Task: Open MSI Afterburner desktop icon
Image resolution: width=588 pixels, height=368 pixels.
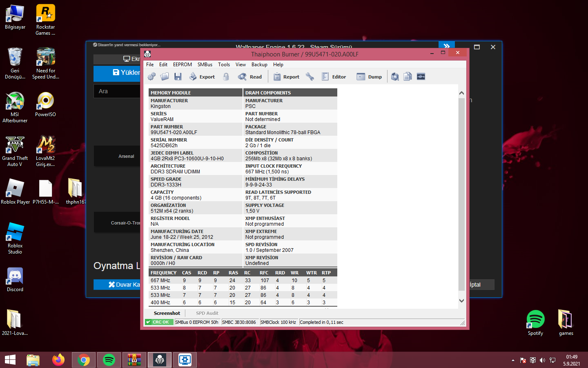Action: (x=15, y=107)
